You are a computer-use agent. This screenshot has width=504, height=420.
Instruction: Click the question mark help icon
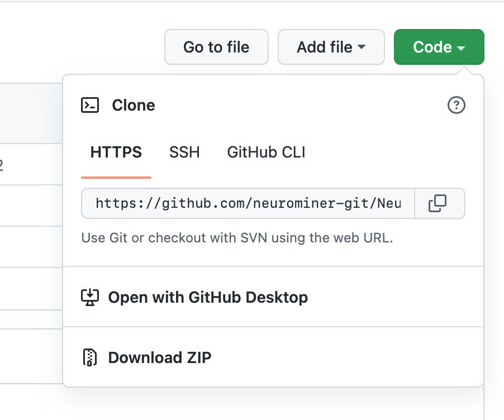pos(456,106)
